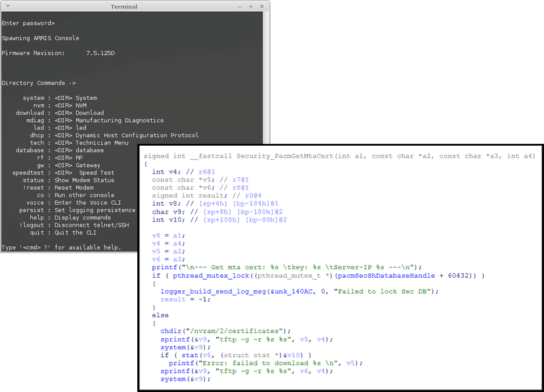This screenshot has height=392, width=544.
Task: Select the speedtest directory entry
Action: 63,173
